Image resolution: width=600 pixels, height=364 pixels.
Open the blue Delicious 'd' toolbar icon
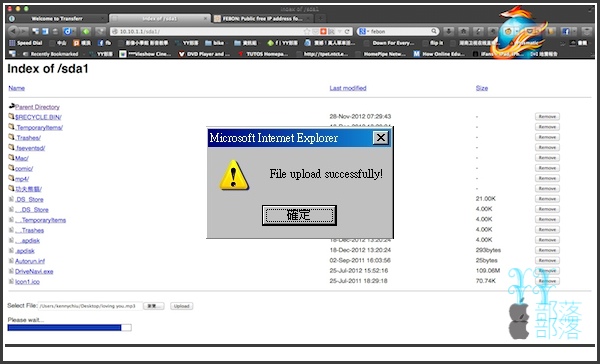[x=68, y=31]
